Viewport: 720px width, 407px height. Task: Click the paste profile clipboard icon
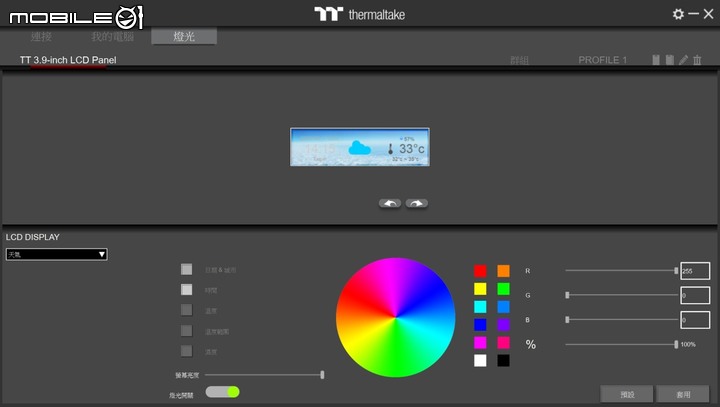tap(670, 60)
